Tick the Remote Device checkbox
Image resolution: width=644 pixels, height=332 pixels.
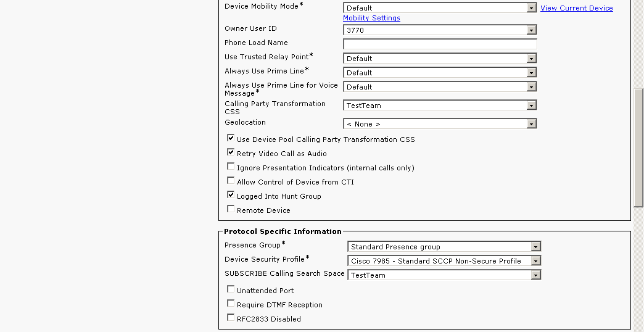click(x=231, y=210)
